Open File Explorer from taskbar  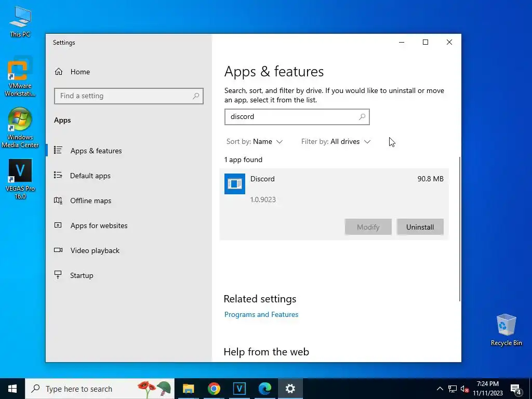[188, 389]
